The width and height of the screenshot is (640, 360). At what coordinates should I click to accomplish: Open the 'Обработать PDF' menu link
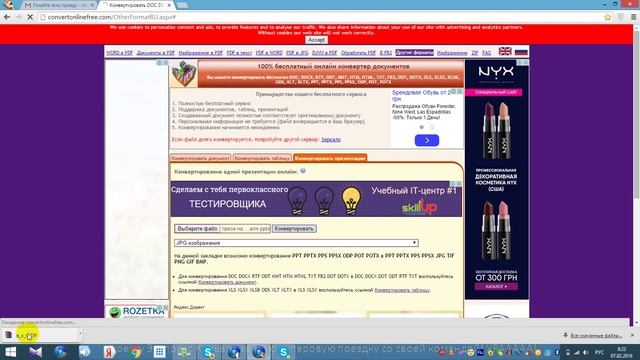point(358,53)
